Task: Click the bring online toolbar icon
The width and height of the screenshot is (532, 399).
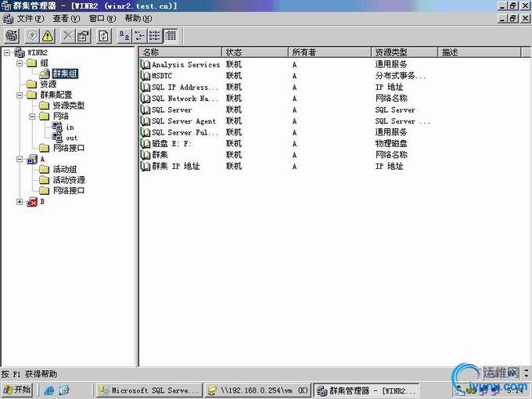Action: click(33, 36)
